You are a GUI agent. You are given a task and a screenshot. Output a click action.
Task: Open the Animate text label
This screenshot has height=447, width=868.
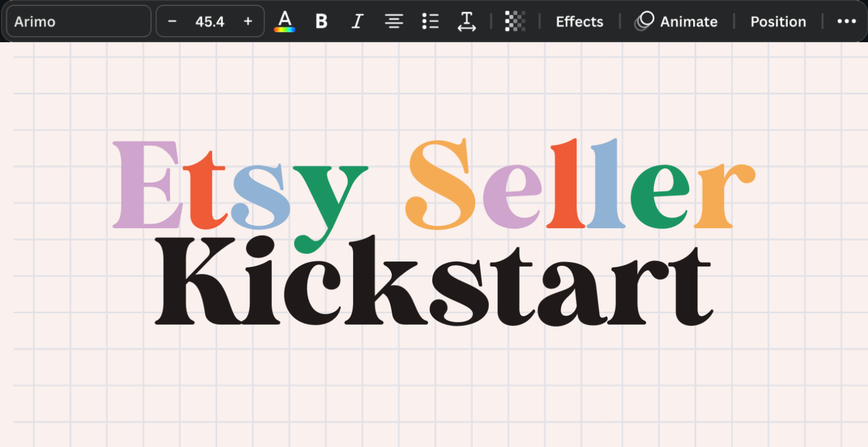[688, 22]
